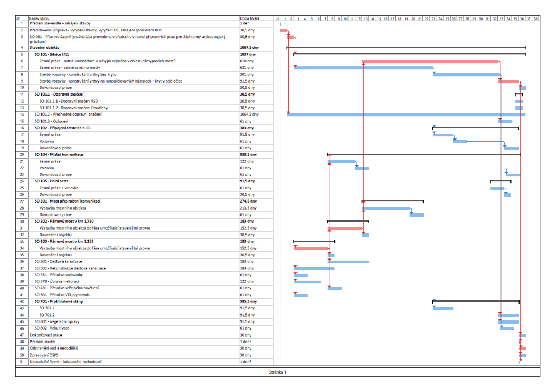
Task: Click the red bar for row 34 mostní objekt
Action: [311, 248]
